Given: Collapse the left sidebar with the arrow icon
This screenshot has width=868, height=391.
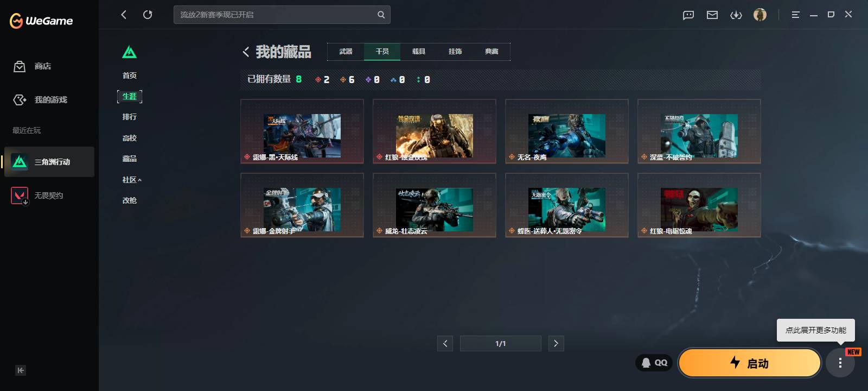Looking at the screenshot, I should 21,370.
